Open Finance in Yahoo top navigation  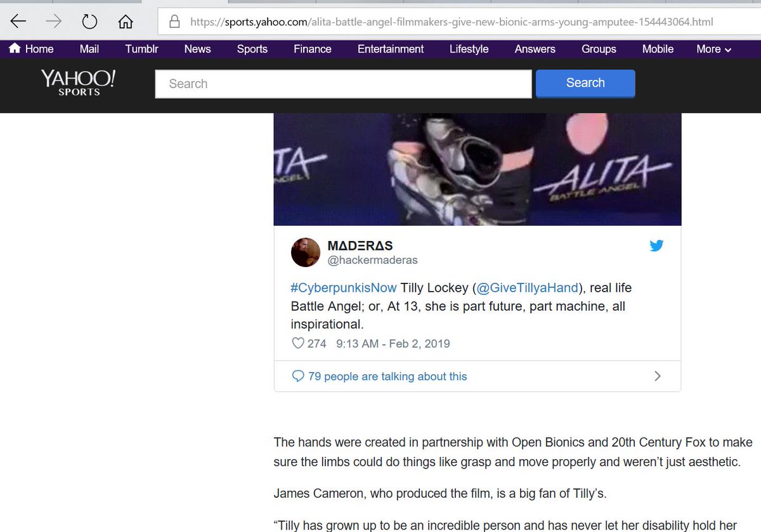[x=313, y=49]
